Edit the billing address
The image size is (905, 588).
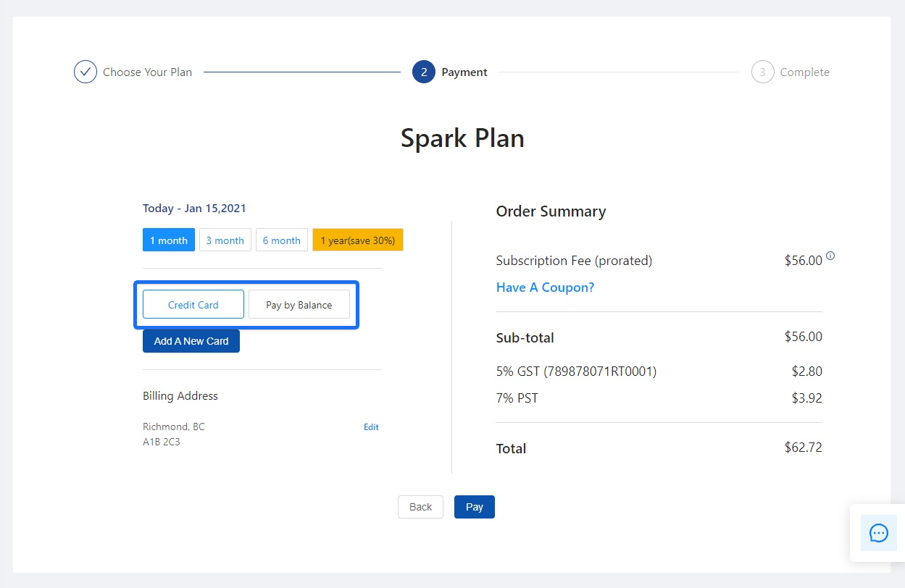point(371,427)
